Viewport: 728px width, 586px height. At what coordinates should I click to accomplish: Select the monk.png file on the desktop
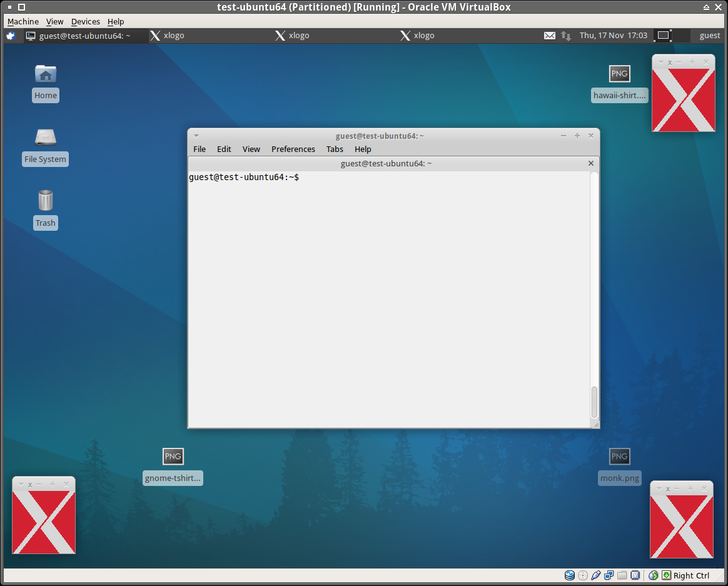tap(619, 466)
